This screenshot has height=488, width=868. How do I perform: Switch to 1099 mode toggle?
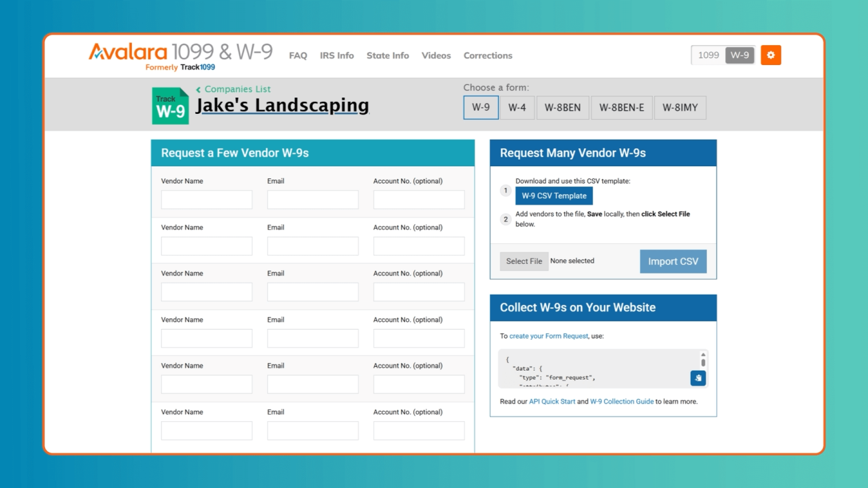[x=708, y=55]
